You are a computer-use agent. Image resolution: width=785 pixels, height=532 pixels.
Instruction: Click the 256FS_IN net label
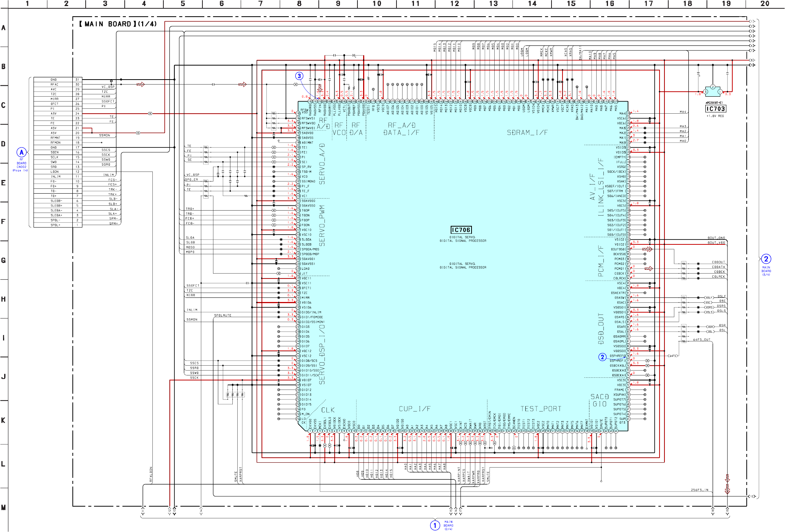click(x=699, y=490)
